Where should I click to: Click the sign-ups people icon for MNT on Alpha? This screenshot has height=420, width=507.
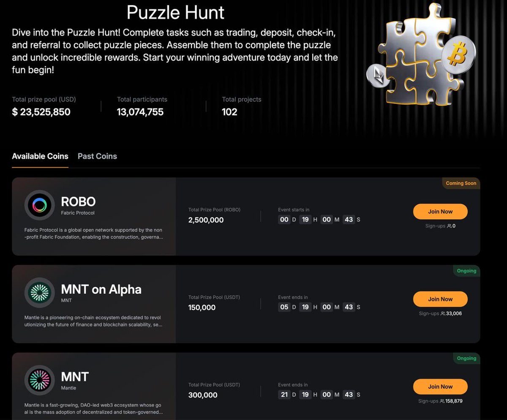click(443, 314)
